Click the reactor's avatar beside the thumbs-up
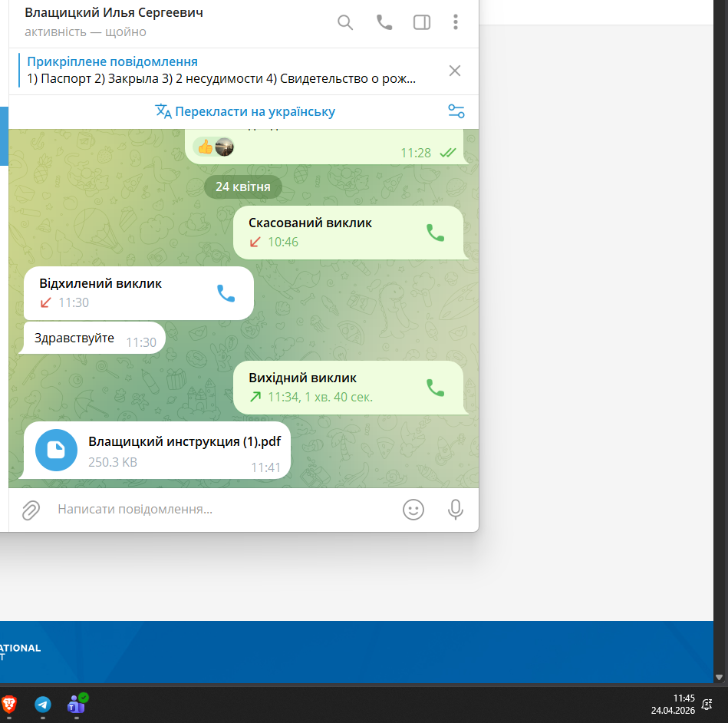 click(x=224, y=147)
